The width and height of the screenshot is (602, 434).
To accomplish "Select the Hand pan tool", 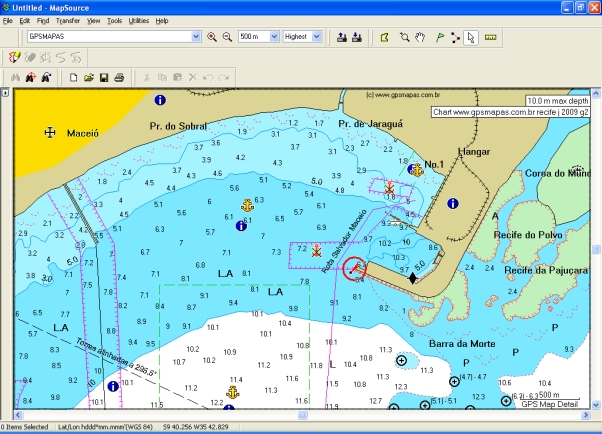I will point(421,37).
